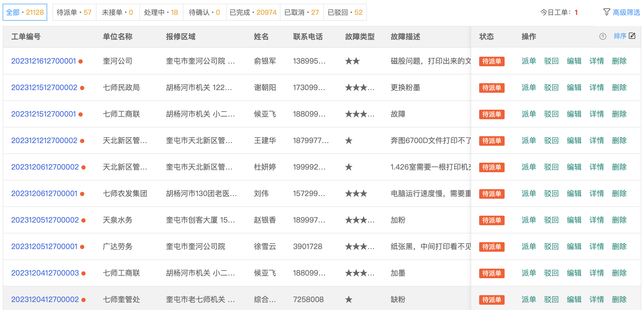The image size is (644, 310).
Task: Reject (驳回) the 俞银军 order
Action: coord(551,61)
